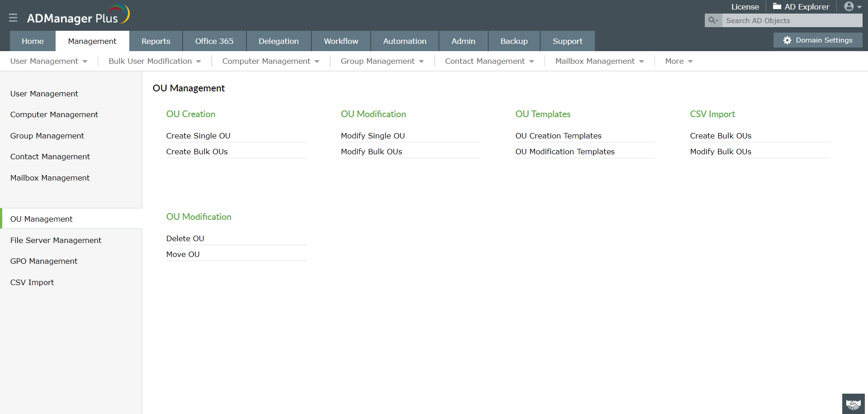Open Modify Bulk OUs under CSV Import
This screenshot has height=414, width=868.
click(721, 152)
